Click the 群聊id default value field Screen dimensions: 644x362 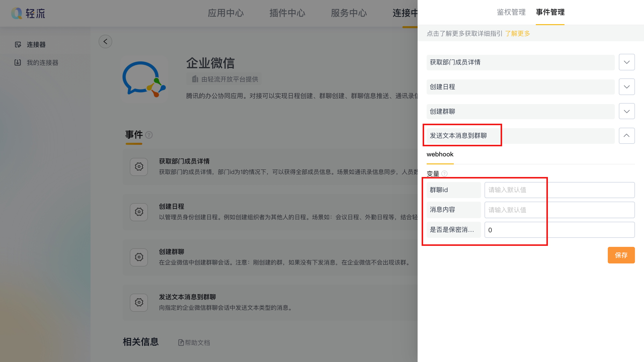coord(559,190)
